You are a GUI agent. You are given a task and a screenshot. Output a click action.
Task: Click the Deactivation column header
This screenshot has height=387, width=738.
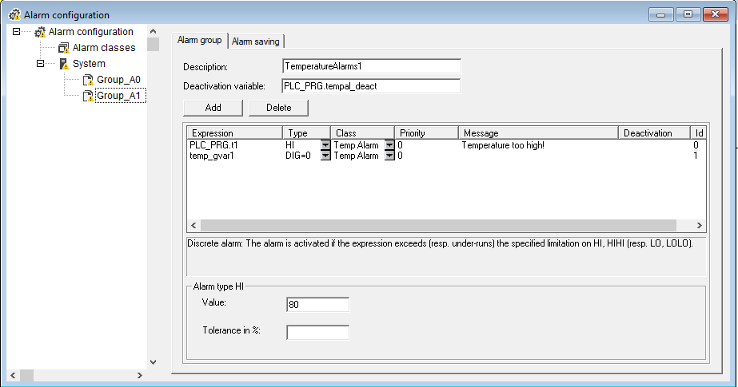point(654,133)
